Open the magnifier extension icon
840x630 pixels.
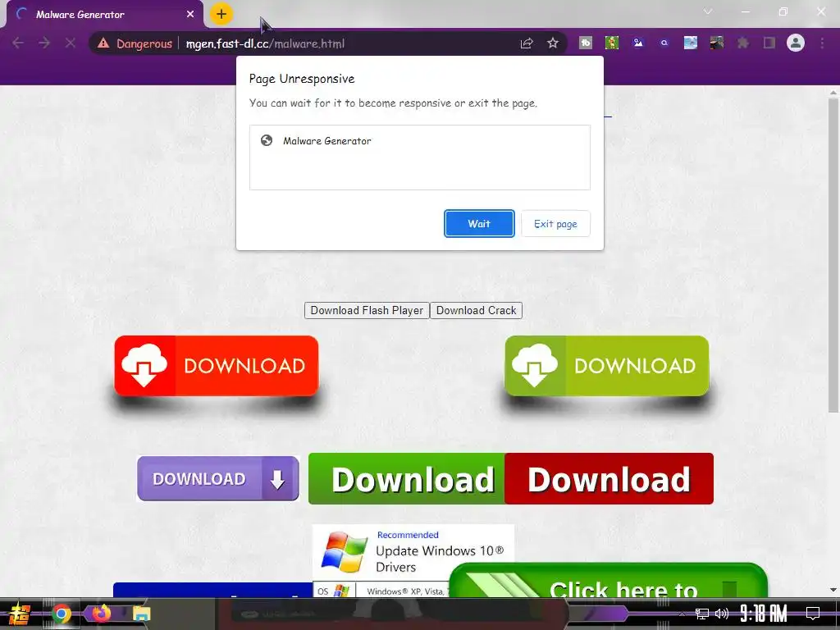(664, 43)
